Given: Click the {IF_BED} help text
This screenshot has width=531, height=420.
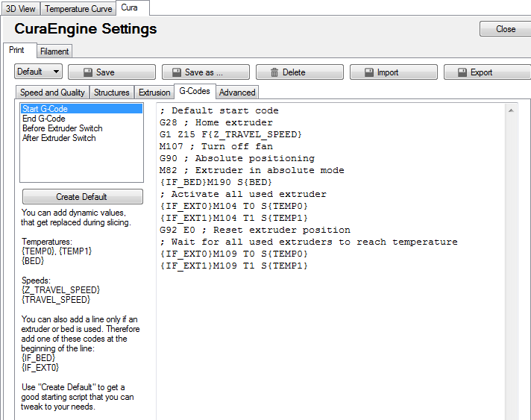Looking at the screenshot, I should (38, 358).
